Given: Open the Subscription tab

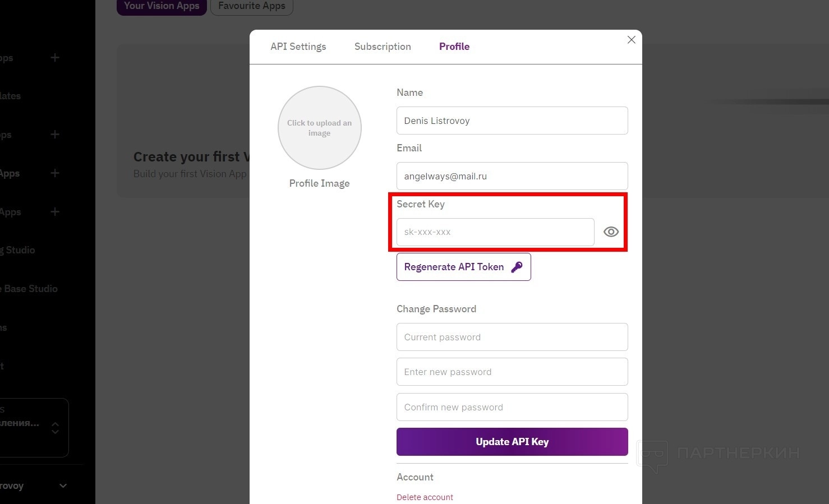Looking at the screenshot, I should (x=383, y=47).
